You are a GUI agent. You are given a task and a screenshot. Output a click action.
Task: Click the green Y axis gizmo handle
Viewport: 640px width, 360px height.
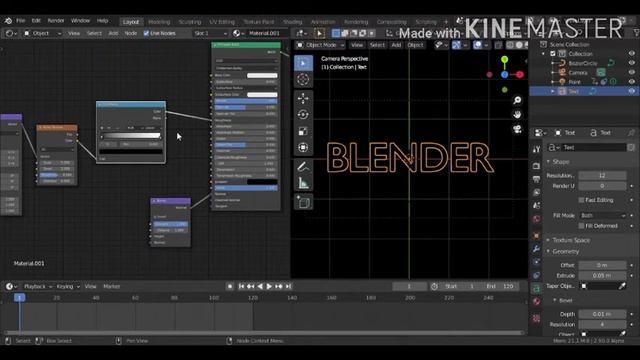point(504,60)
